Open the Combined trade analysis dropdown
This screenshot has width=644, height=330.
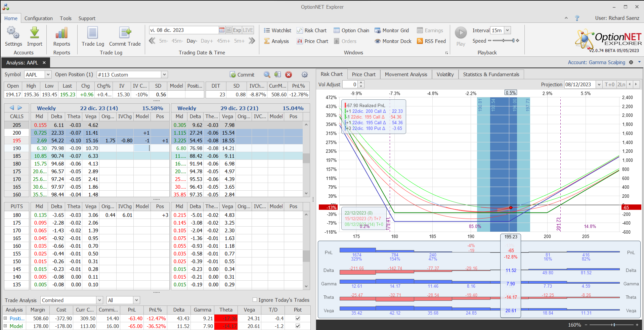[99, 300]
